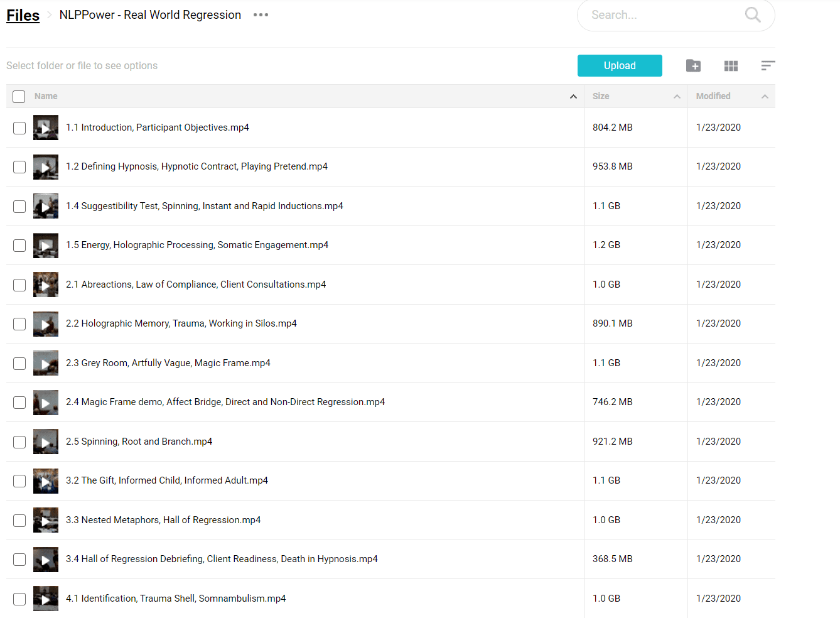
Task: Play video 2.3 Grey Room thumbnail
Action: pos(46,363)
